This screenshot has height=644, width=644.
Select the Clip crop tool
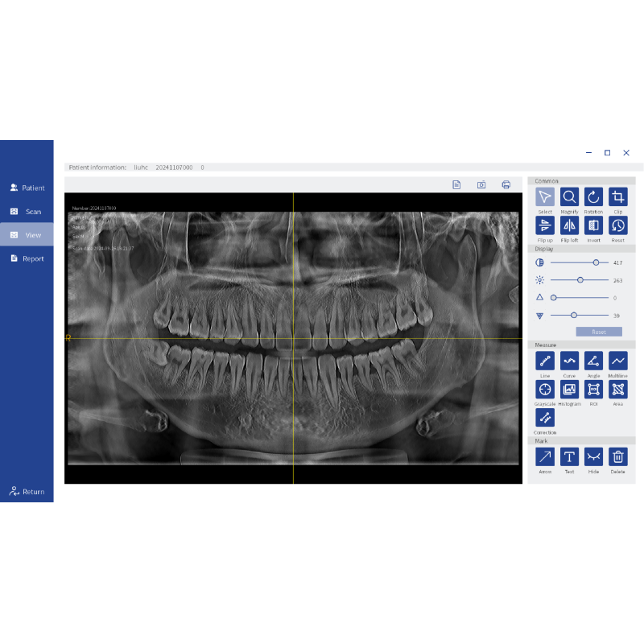tap(617, 196)
